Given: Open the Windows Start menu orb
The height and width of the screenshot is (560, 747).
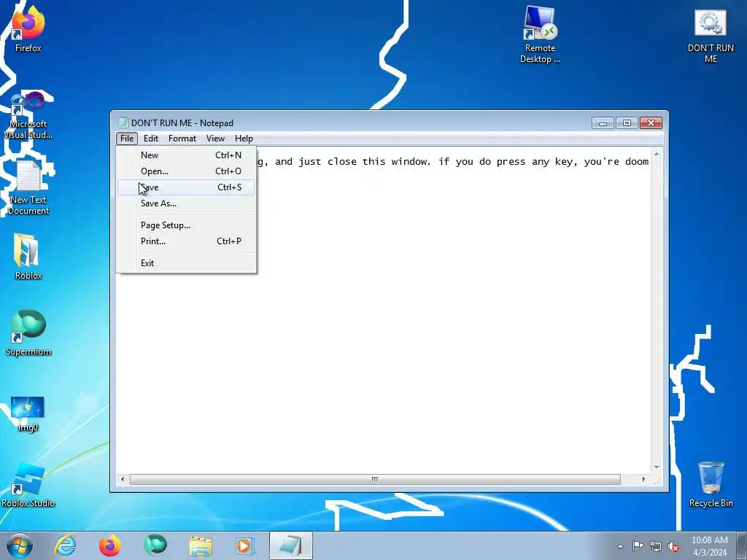Looking at the screenshot, I should [x=20, y=545].
